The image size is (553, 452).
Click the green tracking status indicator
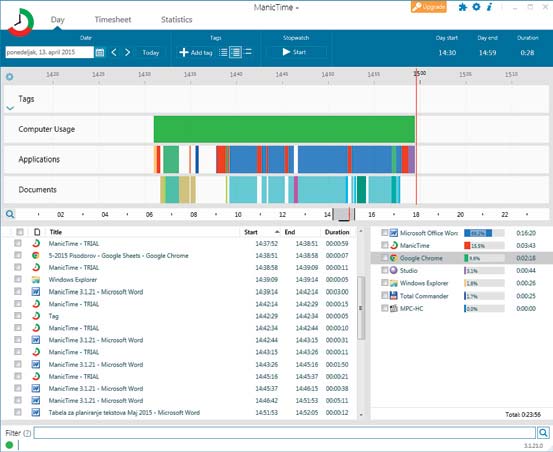[9, 445]
